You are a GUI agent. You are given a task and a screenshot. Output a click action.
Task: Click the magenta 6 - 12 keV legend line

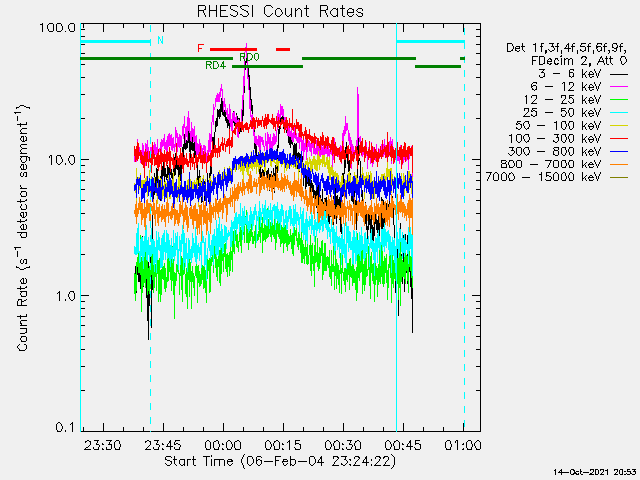pos(619,87)
